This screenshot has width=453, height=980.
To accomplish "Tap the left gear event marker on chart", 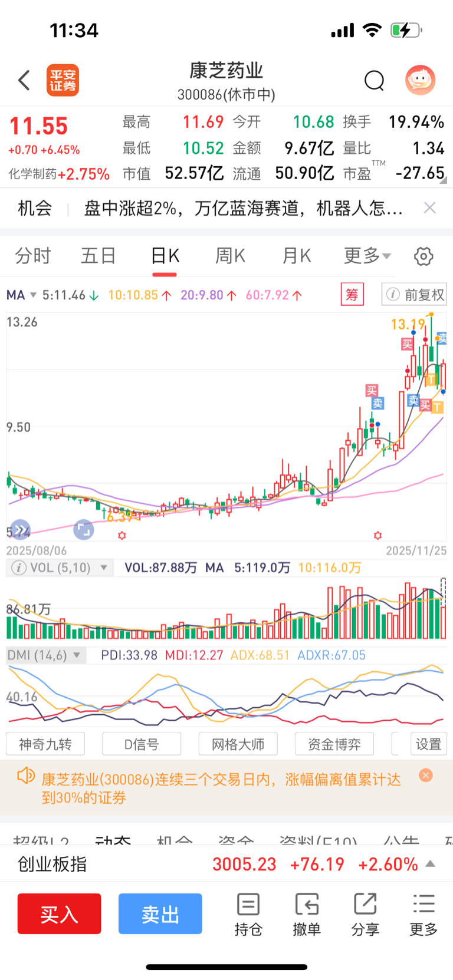I will [122, 535].
